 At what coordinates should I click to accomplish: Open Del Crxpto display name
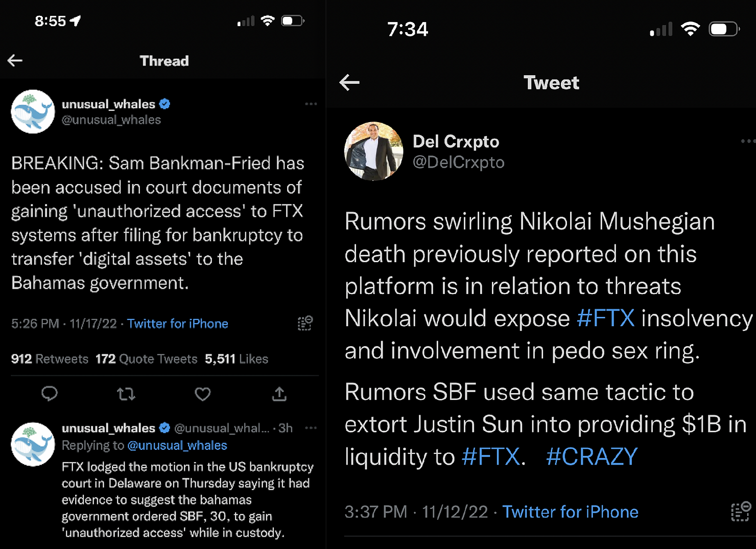[456, 141]
